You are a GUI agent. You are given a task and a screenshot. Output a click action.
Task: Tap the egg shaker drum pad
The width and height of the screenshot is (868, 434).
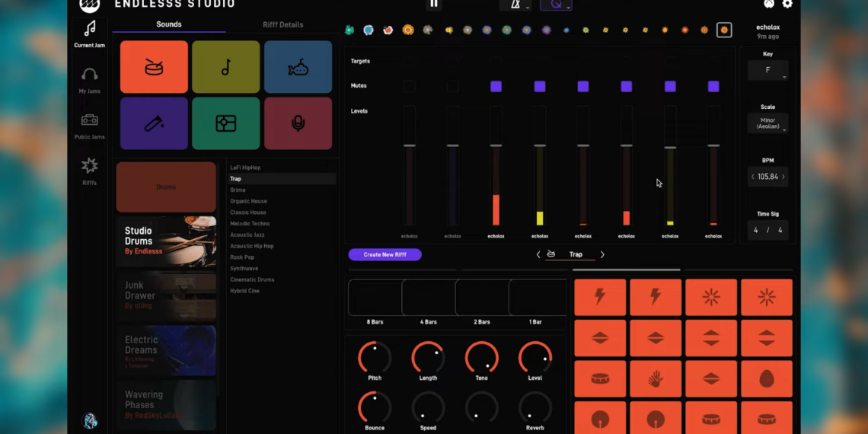coord(766,378)
